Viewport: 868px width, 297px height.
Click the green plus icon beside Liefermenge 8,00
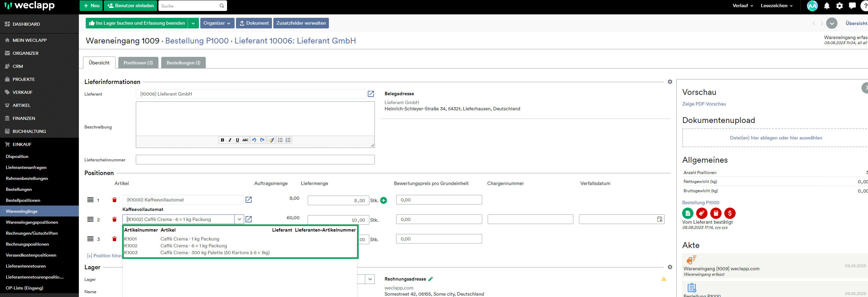pyautogui.click(x=384, y=200)
